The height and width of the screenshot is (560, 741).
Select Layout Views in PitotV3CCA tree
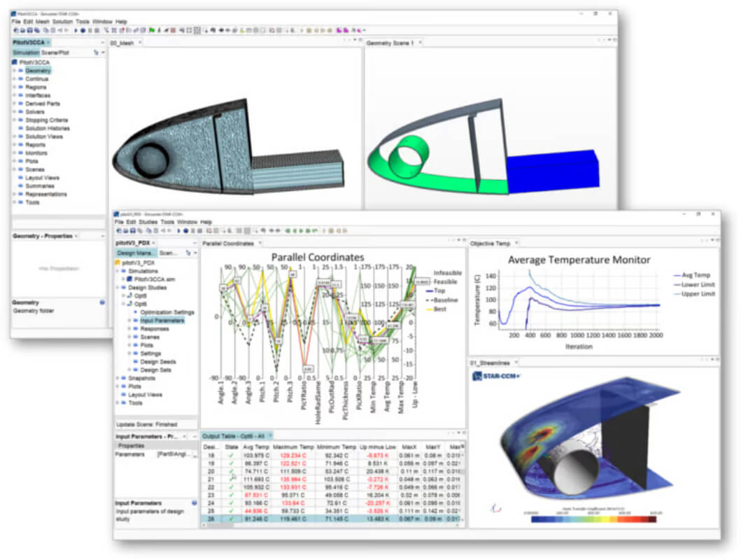42,178
